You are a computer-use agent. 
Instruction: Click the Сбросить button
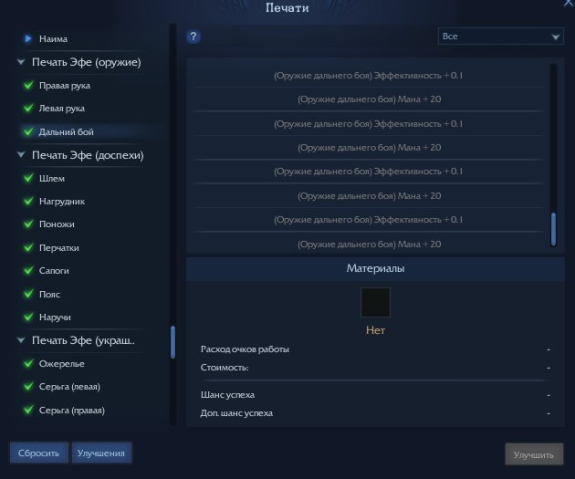pyautogui.click(x=39, y=453)
